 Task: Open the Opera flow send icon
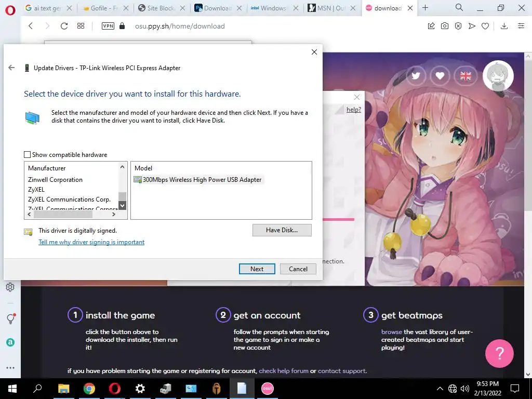pyautogui.click(x=472, y=26)
